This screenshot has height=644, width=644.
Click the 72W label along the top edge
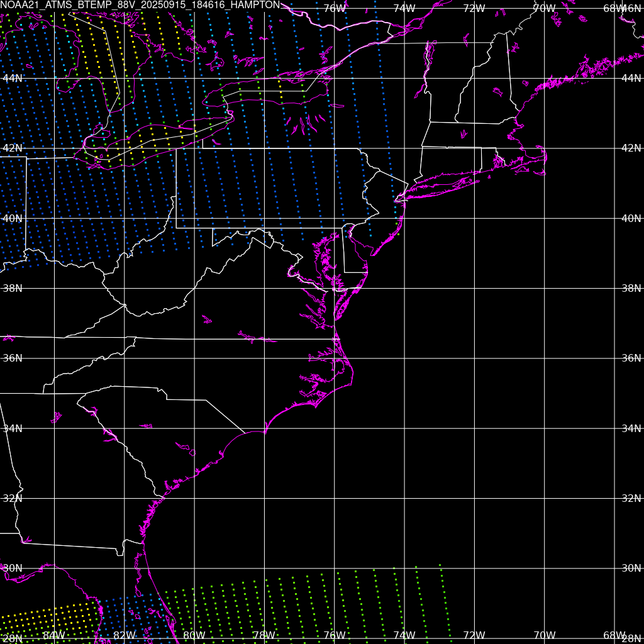[474, 8]
